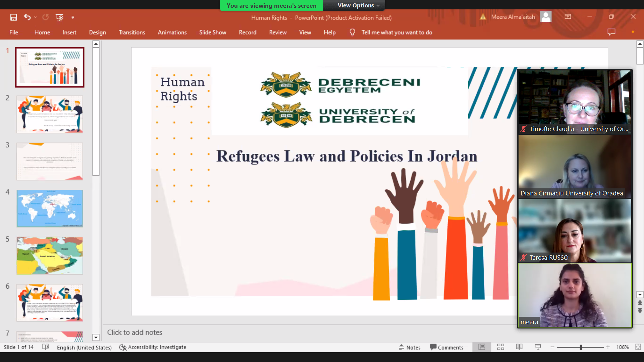Image resolution: width=644 pixels, height=362 pixels.
Task: Click the zoom slider handle
Action: tap(581, 347)
